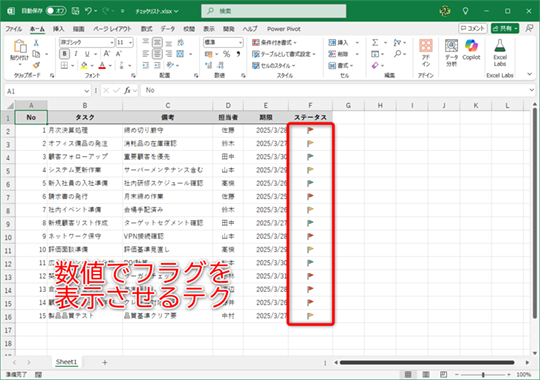The height and width of the screenshot is (380, 540).
Task: Activate the Format Painter brush
Action: pos(36,65)
